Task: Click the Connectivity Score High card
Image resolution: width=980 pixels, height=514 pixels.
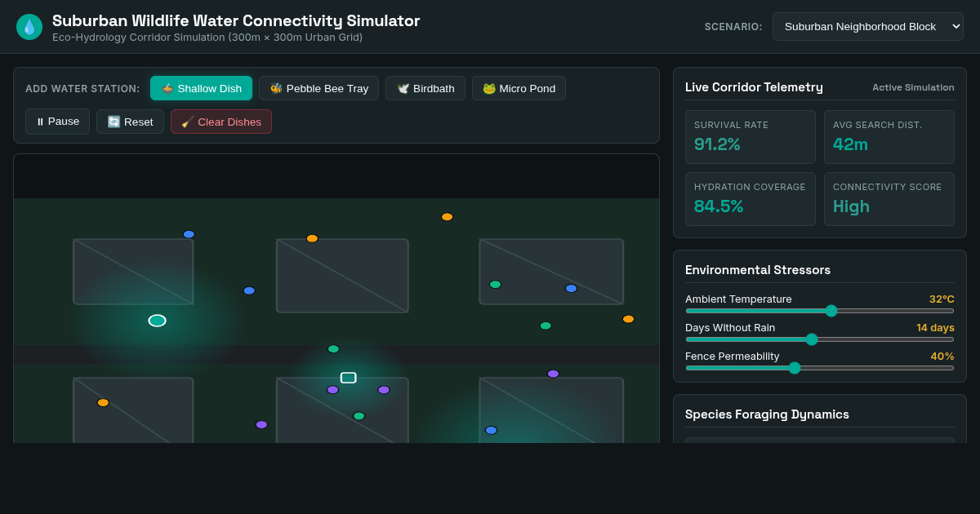Action: [889, 199]
